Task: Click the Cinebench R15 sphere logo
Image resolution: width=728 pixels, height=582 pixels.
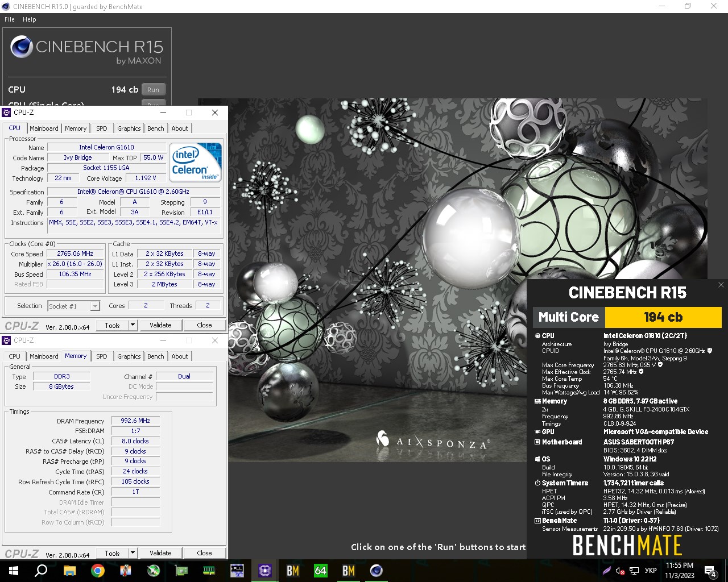Action: 21,47
